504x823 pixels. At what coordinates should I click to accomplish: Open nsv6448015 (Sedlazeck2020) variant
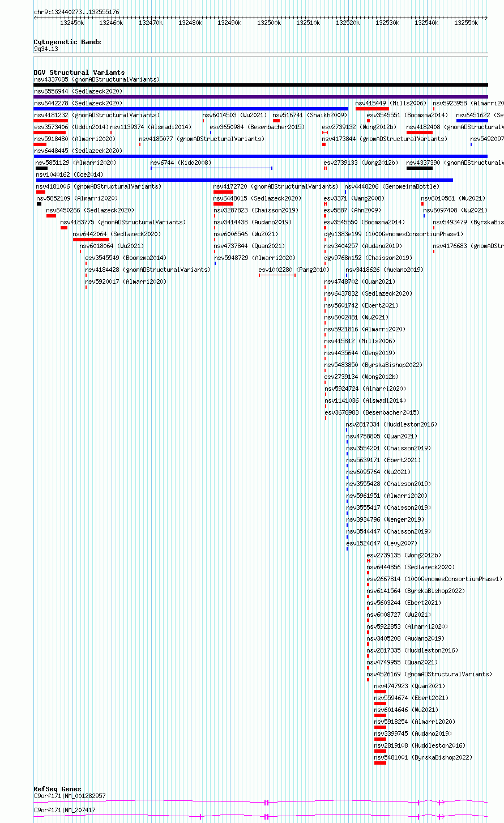[x=257, y=198]
